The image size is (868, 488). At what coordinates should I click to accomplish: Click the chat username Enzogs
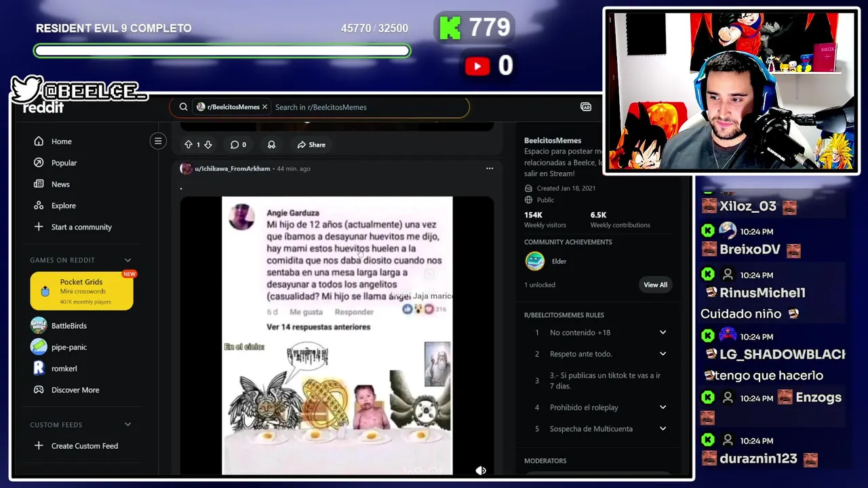pyautogui.click(x=818, y=397)
